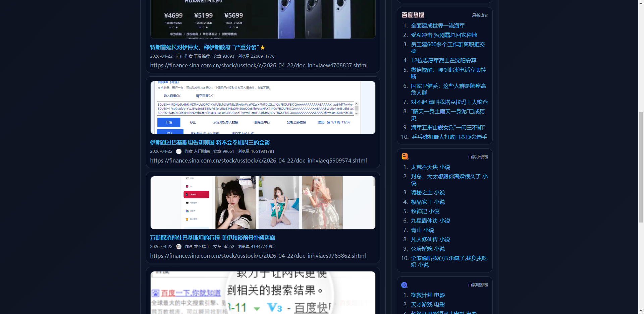
Task: Click the star icon beside the Trump ceasefire headline
Action: click(x=263, y=48)
